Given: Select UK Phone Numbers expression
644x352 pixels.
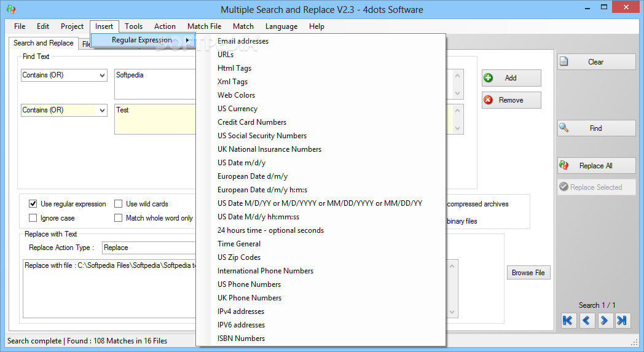Looking at the screenshot, I should (x=321, y=298).
